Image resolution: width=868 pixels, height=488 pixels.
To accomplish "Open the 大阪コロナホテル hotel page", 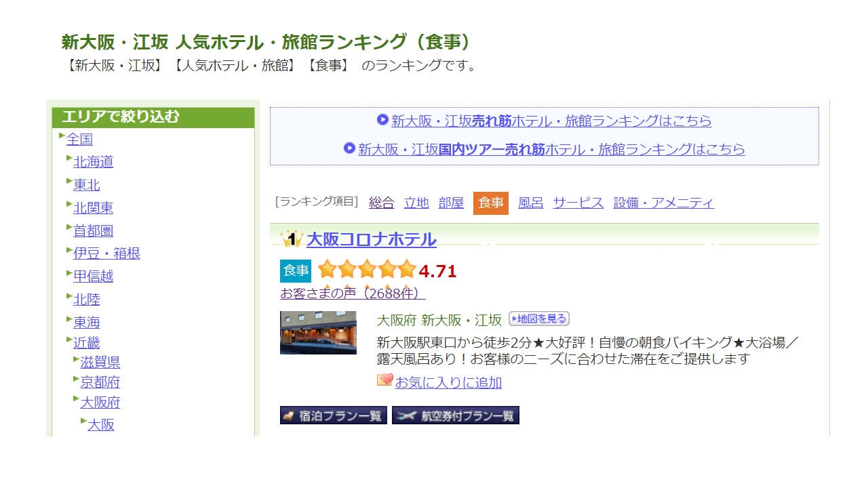I will [x=372, y=239].
